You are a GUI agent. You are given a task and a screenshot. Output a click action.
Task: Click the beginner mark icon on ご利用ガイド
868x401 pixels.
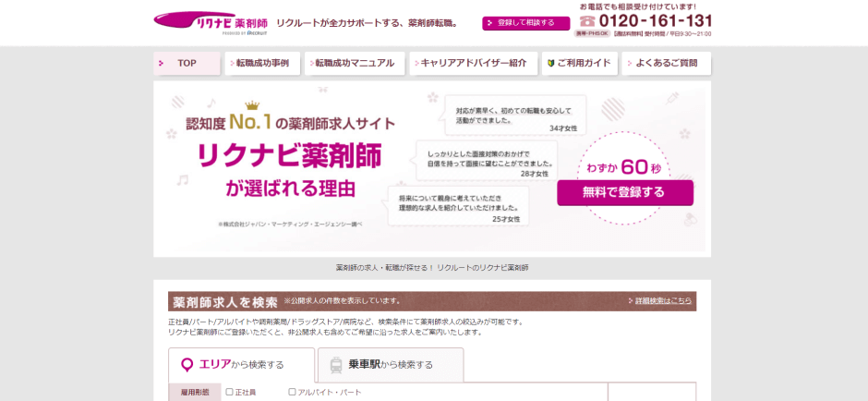point(551,63)
